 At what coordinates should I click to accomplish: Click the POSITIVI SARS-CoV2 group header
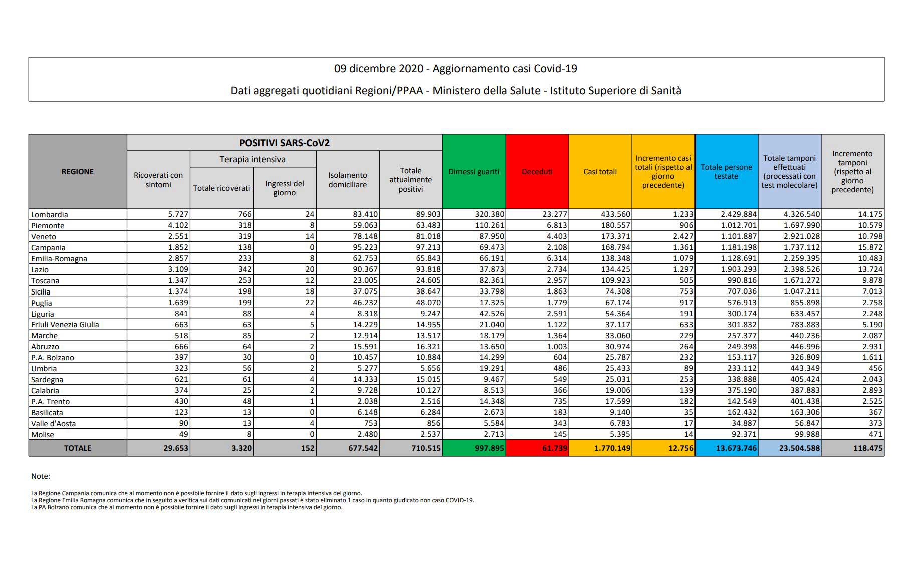[284, 143]
